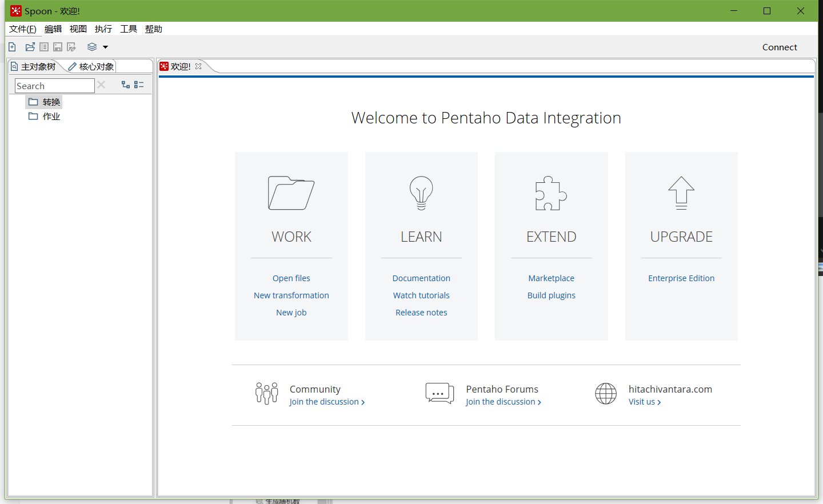Click the hitachivantara.com globe icon
823x504 pixels.
coord(606,393)
